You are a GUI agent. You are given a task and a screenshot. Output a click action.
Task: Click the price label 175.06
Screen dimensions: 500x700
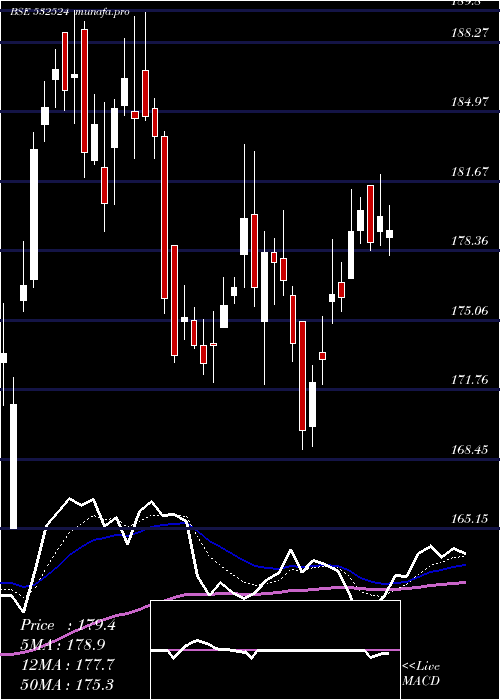tap(470, 311)
